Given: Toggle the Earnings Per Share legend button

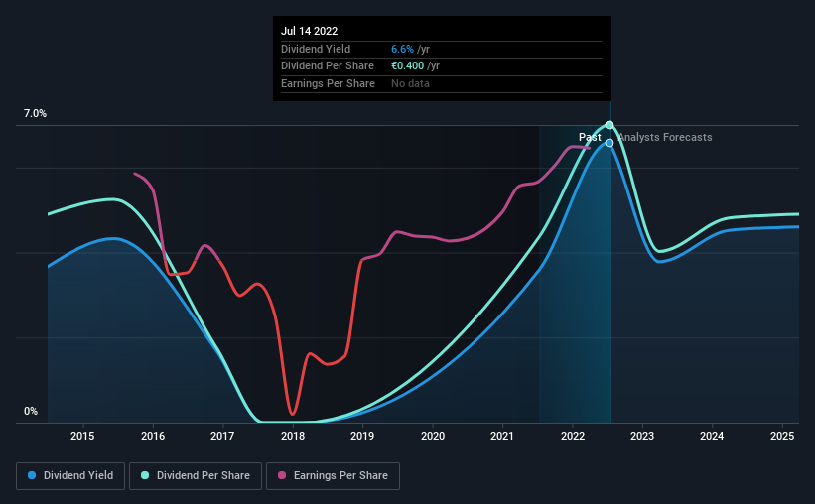Looking at the screenshot, I should click(333, 476).
